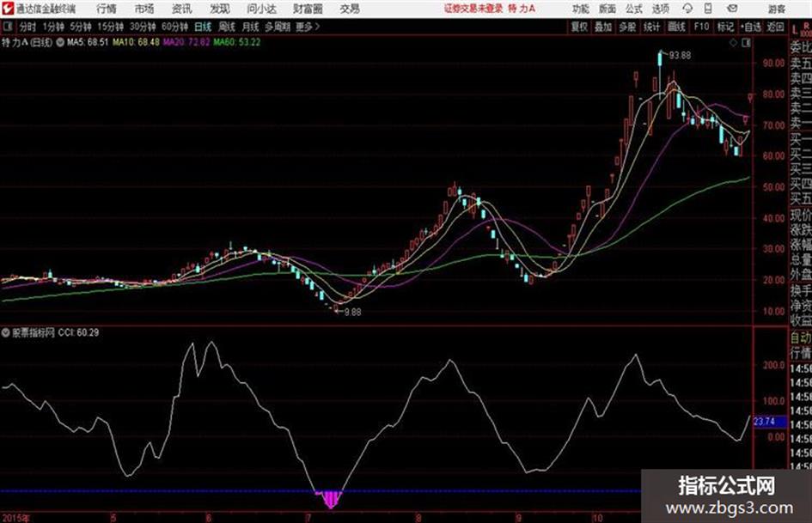This screenshot has width=812, height=523.
Task: Open the 行情 menu
Action: click(107, 9)
